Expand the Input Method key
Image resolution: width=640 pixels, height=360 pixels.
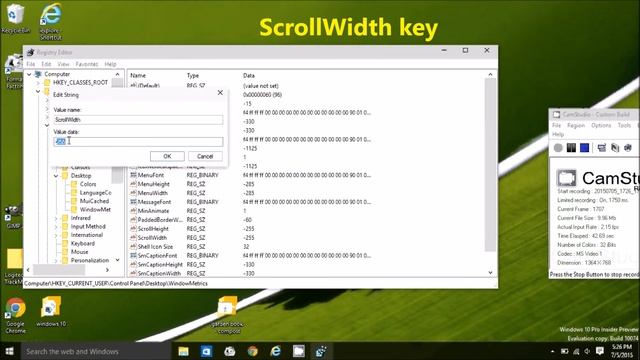[x=56, y=227]
